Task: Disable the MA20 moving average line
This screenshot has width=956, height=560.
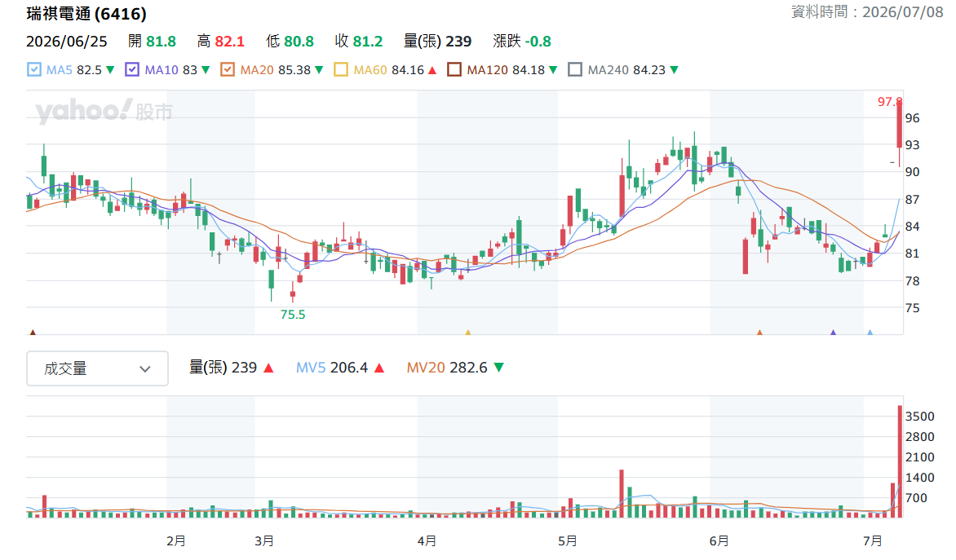Action: (x=228, y=69)
